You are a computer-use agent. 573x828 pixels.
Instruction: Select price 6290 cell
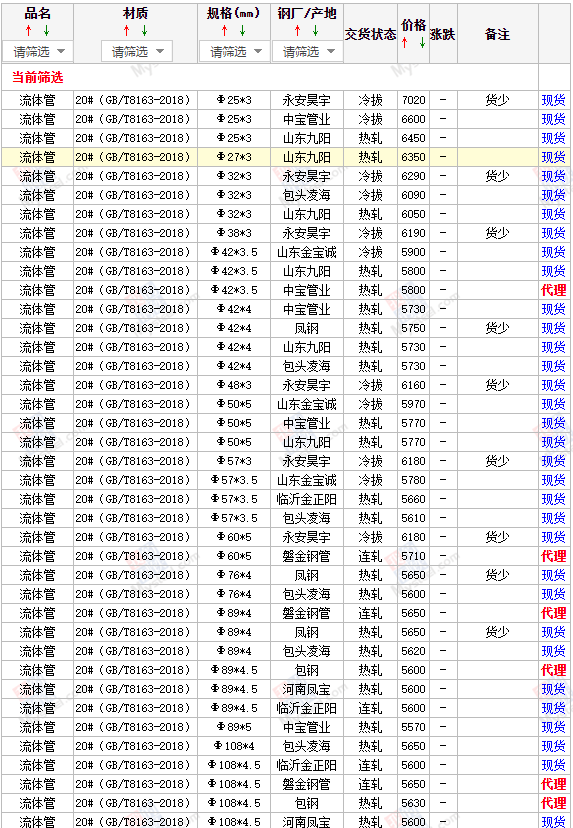413,176
